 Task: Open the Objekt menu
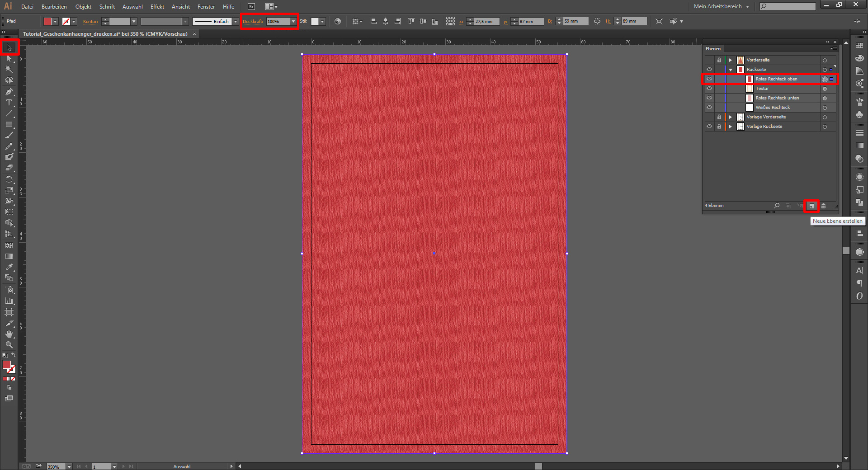click(83, 7)
